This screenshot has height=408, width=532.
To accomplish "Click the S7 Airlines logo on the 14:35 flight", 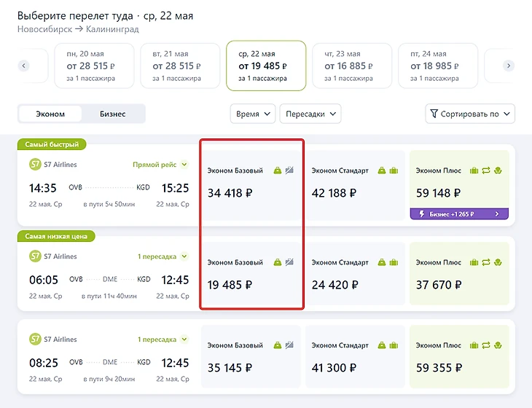I will click(x=35, y=165).
